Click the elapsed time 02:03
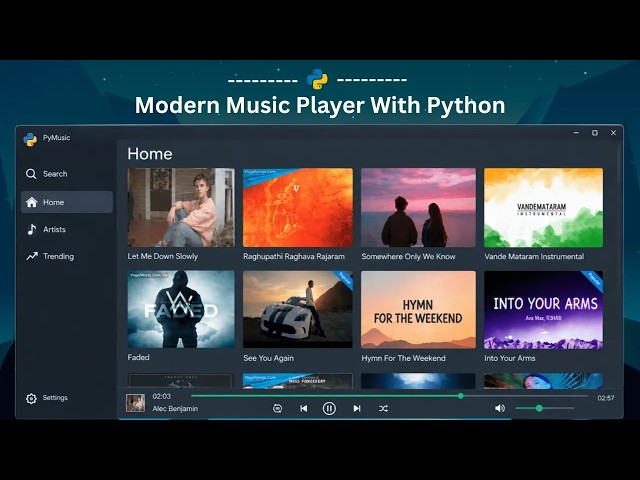Image resolution: width=640 pixels, height=480 pixels. pos(162,396)
